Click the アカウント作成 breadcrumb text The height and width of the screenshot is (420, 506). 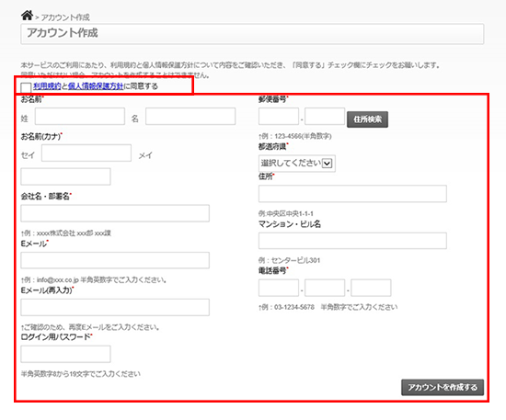(x=65, y=17)
